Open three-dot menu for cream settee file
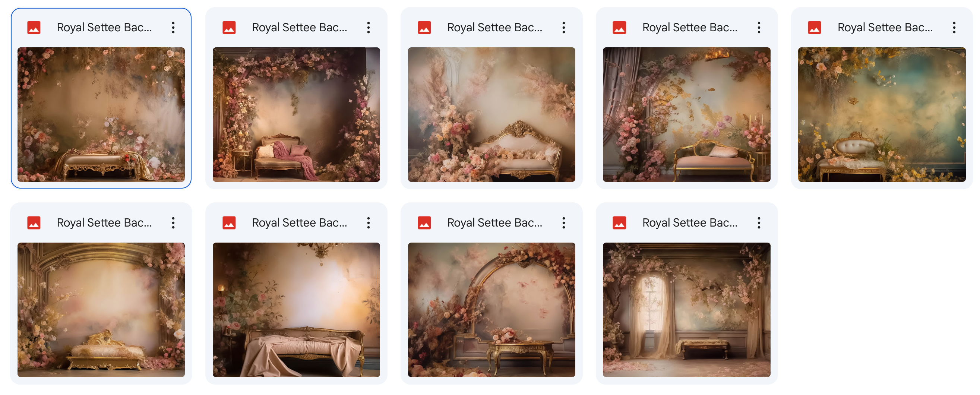Screen dimensions: 980x395 click(x=563, y=28)
